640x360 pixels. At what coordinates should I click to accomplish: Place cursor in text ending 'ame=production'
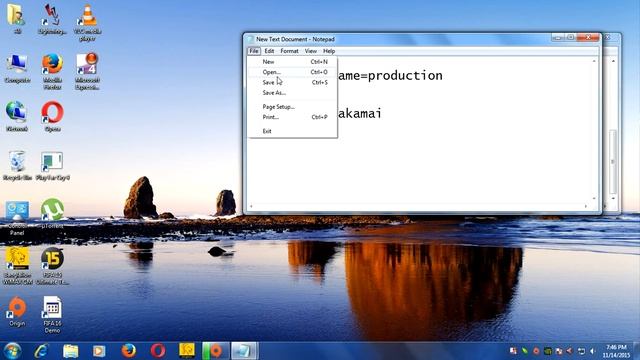pyautogui.click(x=390, y=76)
